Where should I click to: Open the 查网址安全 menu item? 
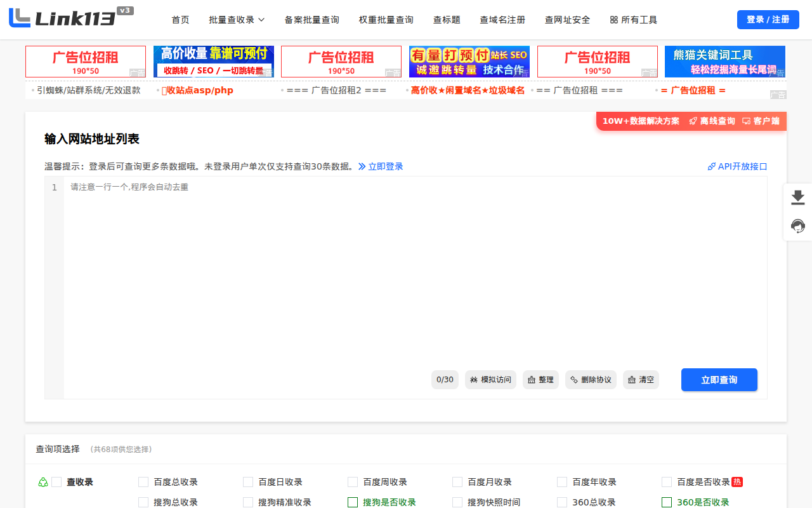coord(567,20)
